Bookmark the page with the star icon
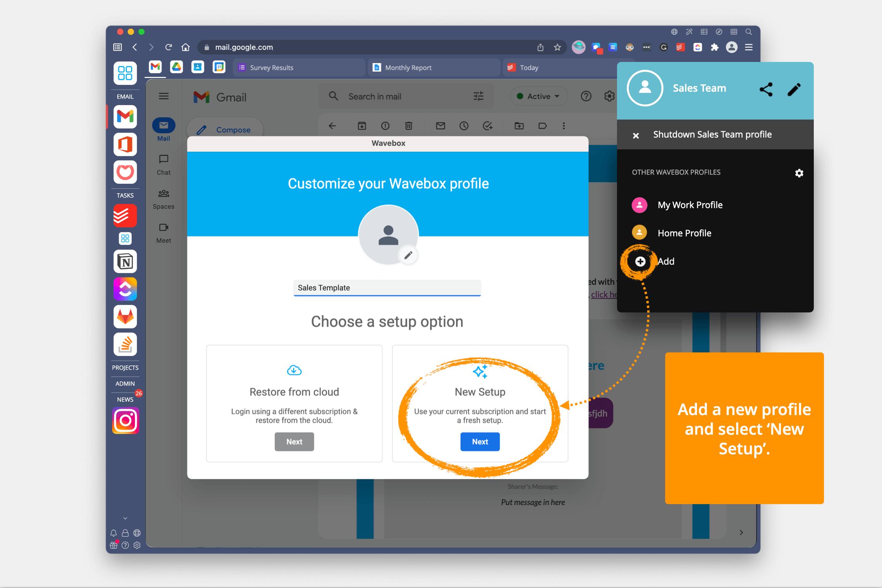The height and width of the screenshot is (588, 882). (x=557, y=47)
